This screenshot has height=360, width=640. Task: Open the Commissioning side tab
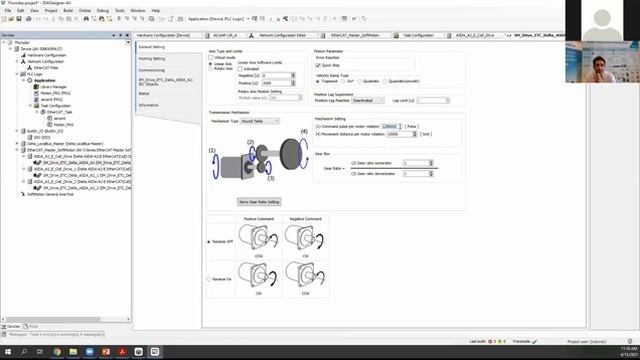[x=151, y=70]
